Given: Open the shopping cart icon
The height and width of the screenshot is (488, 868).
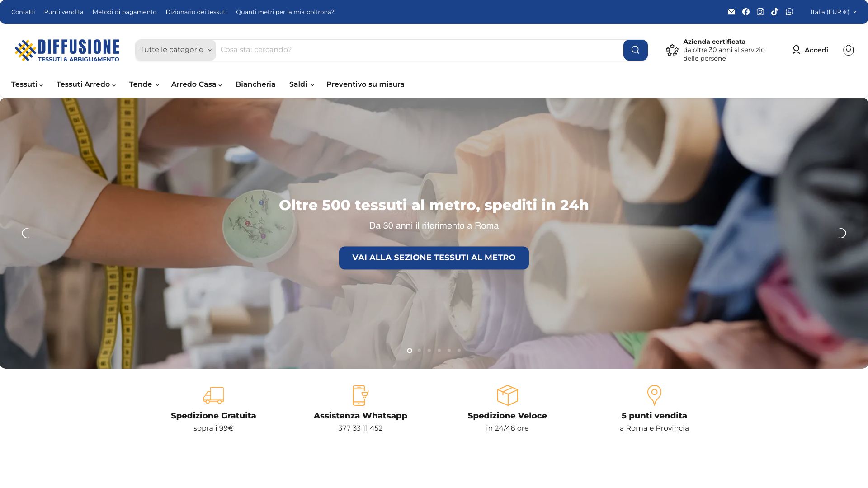Looking at the screenshot, I should (848, 50).
